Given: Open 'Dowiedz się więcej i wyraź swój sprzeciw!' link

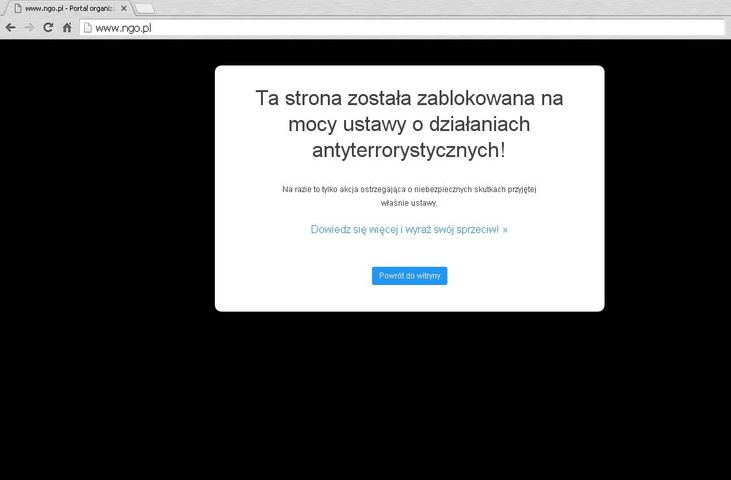Looking at the screenshot, I should pos(409,229).
